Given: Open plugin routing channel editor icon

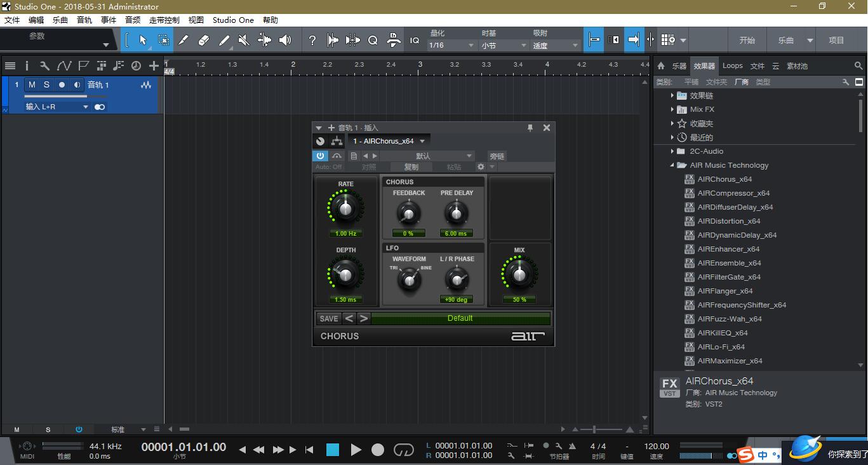Looking at the screenshot, I should [337, 141].
